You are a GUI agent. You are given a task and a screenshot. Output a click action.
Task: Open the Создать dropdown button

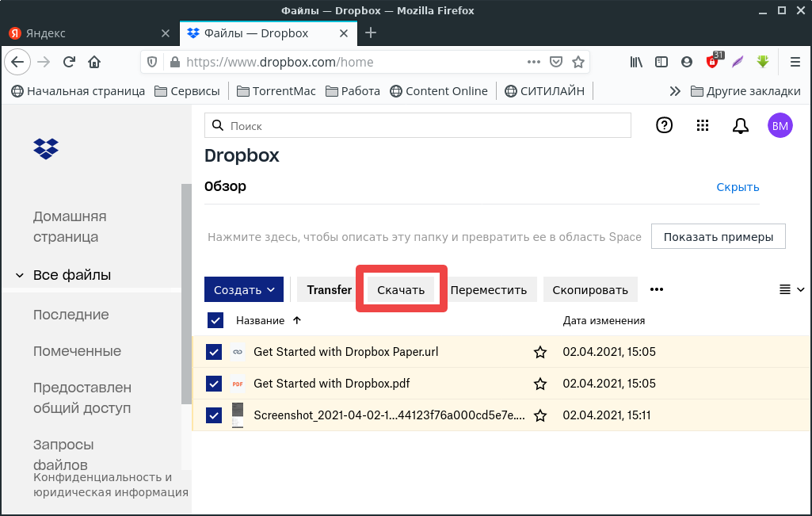point(244,289)
